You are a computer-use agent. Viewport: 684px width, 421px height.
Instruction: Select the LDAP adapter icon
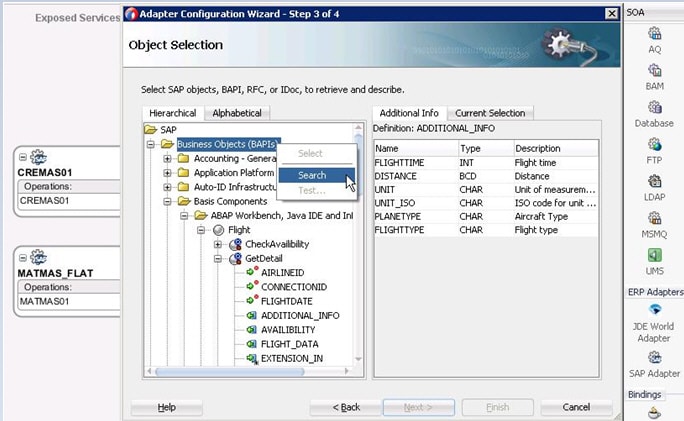[x=654, y=181]
